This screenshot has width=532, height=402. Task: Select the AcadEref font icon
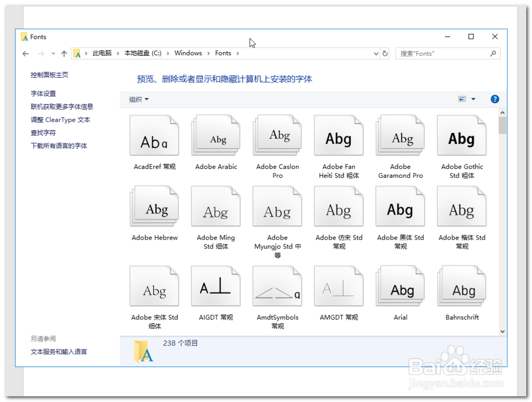[x=154, y=135]
